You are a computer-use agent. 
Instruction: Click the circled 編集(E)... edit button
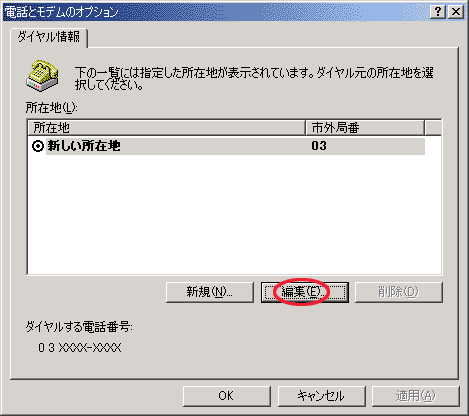[x=305, y=292]
